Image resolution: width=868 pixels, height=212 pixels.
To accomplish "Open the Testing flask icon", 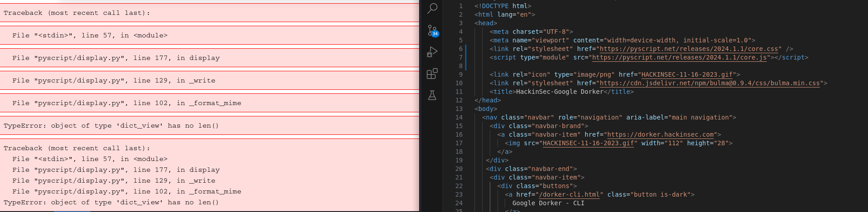I will tap(432, 95).
